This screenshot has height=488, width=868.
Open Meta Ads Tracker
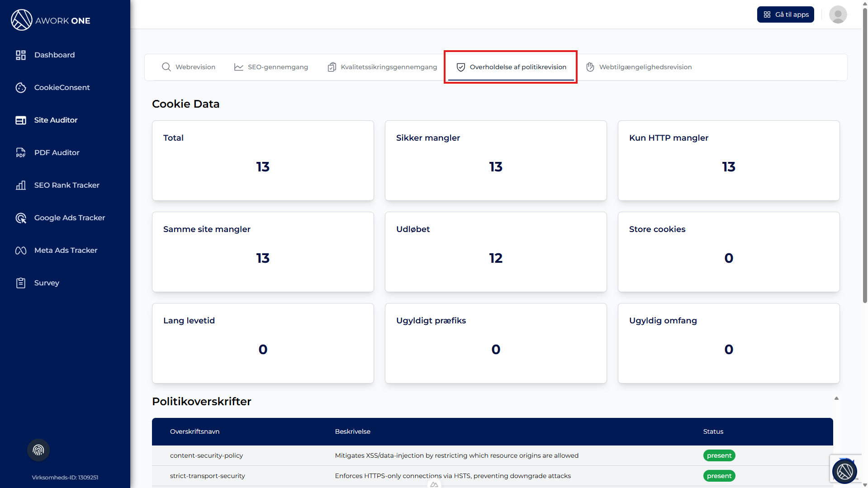[x=66, y=250]
